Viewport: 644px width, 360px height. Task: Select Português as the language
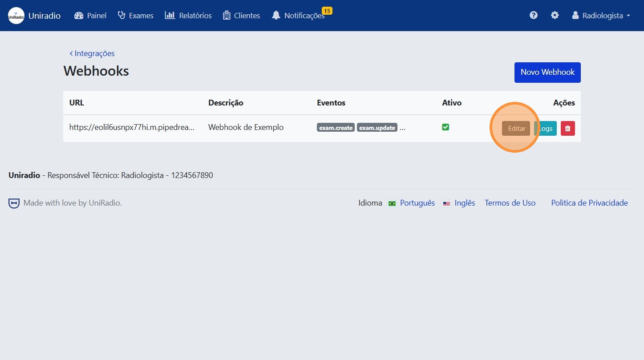click(x=417, y=202)
